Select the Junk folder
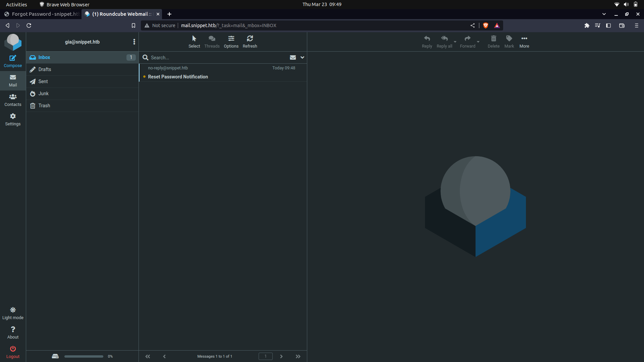The height and width of the screenshot is (362, 644). point(43,93)
